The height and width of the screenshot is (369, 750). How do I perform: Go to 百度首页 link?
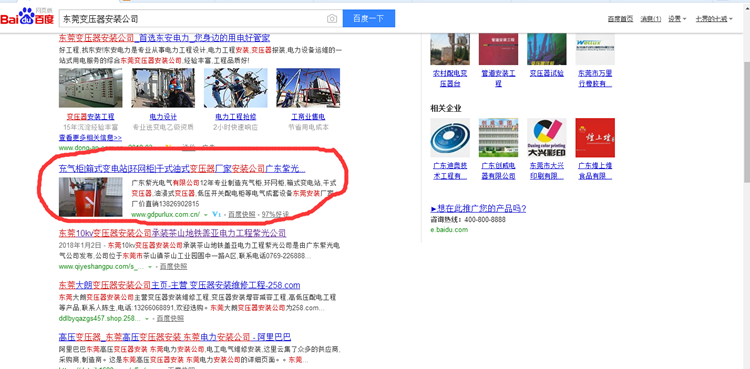point(620,19)
